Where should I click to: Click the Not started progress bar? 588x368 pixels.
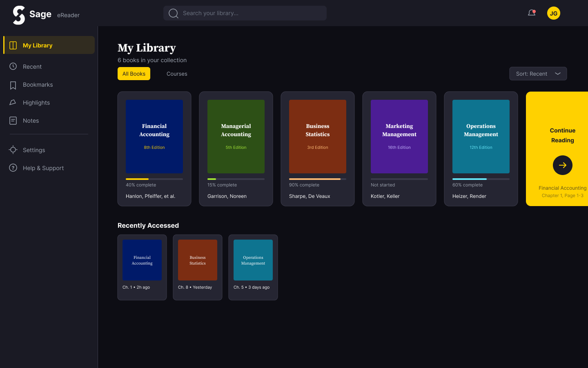click(399, 179)
